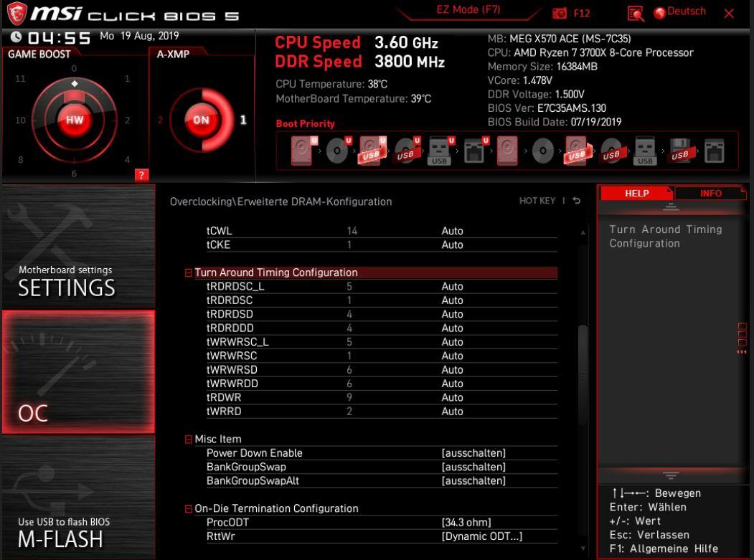Select the tRDRDSC row
The width and height of the screenshot is (754, 560).
coord(382,300)
